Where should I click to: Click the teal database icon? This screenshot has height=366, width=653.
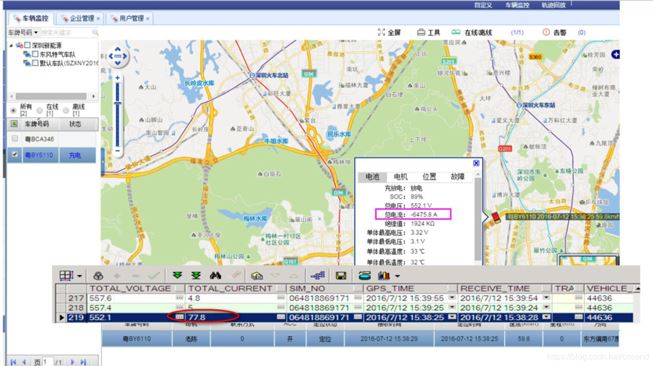tap(364, 276)
